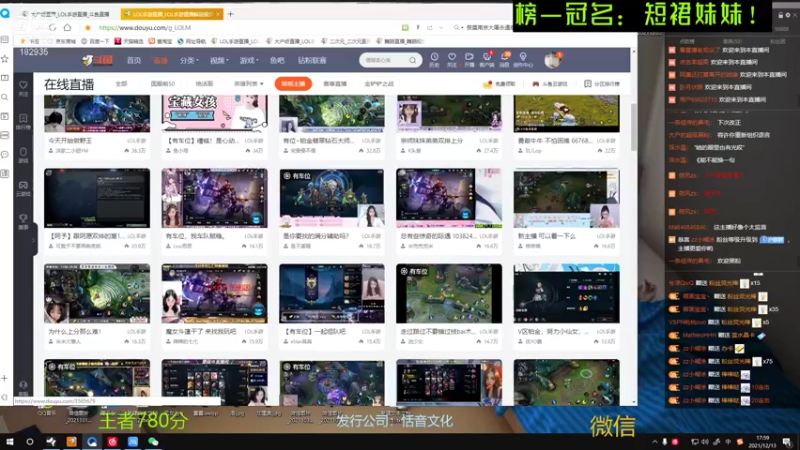Expand the 游戏 navigation dropdown
This screenshot has width=800, height=450.
pos(248,60)
